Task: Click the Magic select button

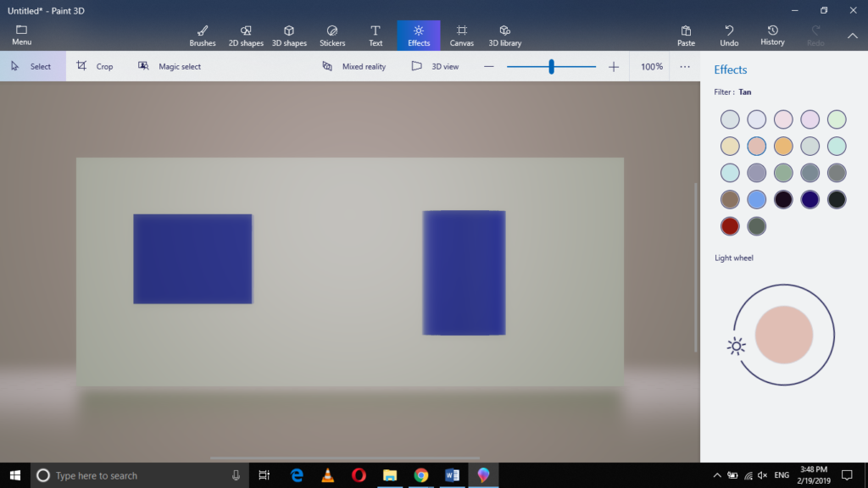Action: (170, 66)
